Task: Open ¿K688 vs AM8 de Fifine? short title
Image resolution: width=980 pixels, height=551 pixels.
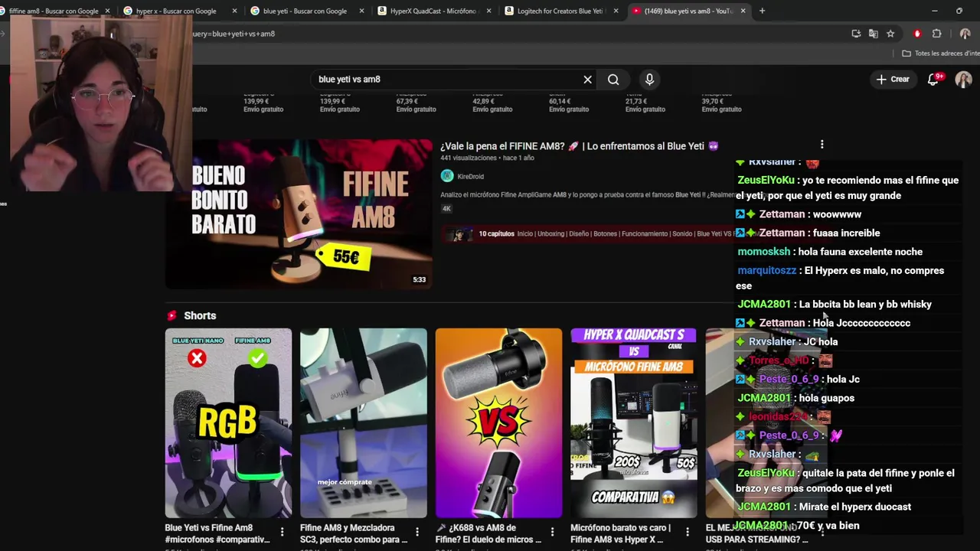Action: (488, 533)
